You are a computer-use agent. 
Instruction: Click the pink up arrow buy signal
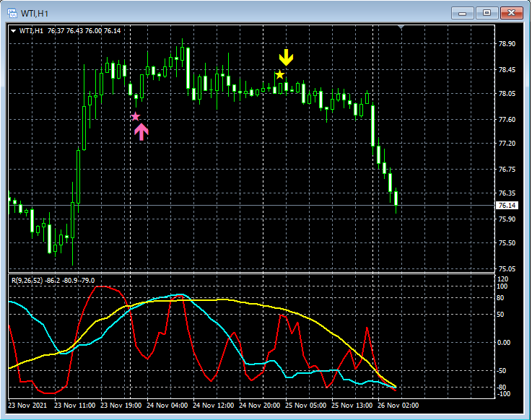click(x=141, y=131)
